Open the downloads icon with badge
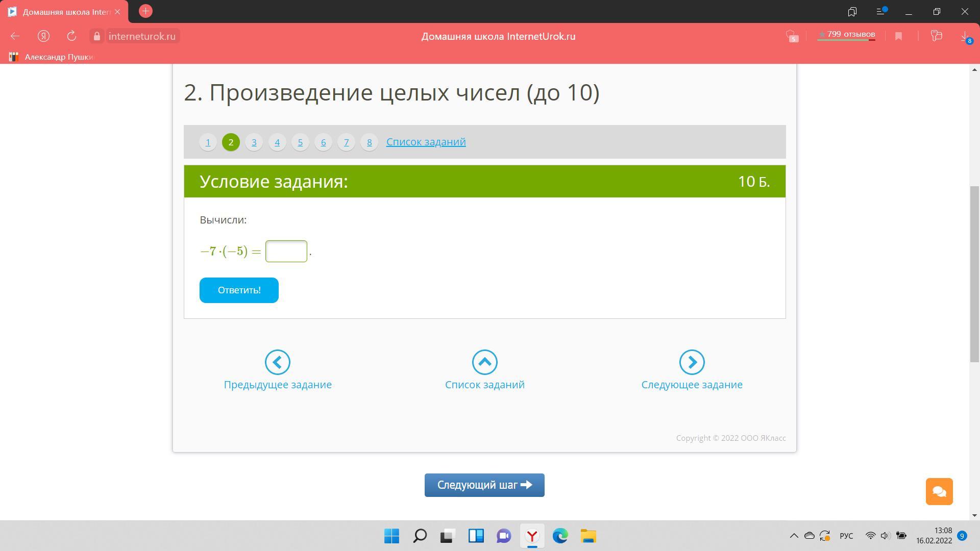Viewport: 980px width, 551px height. (x=965, y=36)
